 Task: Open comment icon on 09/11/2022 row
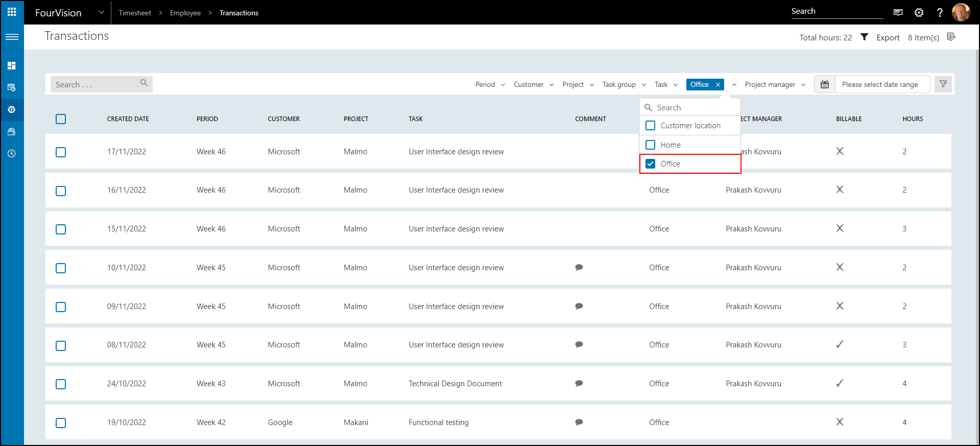coord(579,306)
